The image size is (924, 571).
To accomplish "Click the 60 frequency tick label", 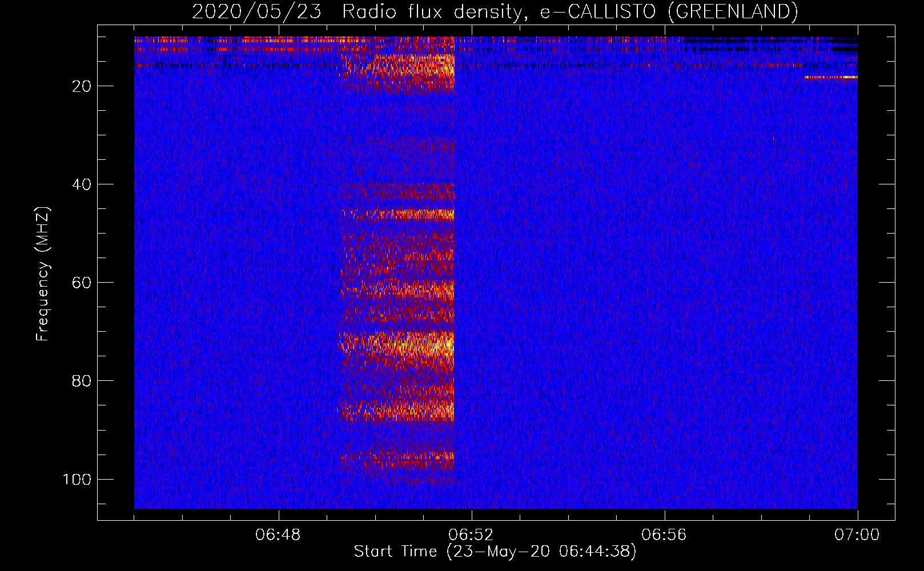I will coord(82,283).
